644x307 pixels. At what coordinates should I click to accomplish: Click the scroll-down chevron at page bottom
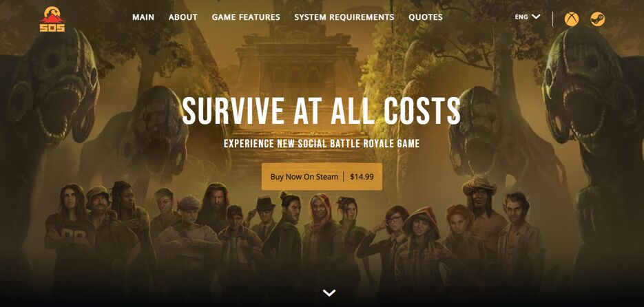click(329, 293)
